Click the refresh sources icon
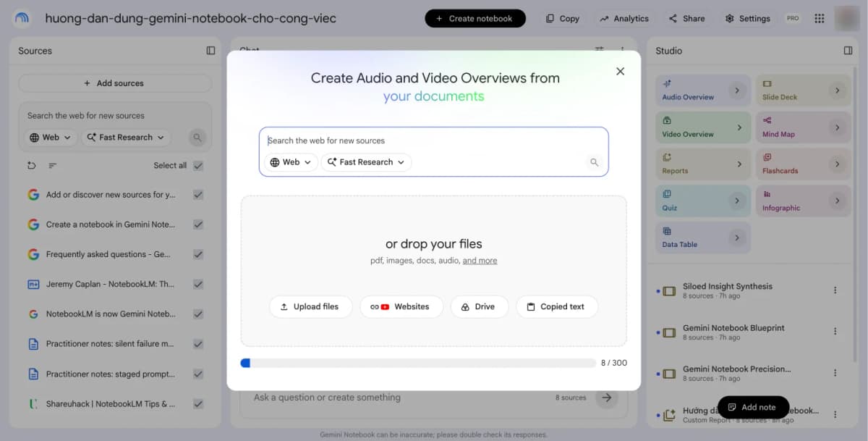The height and width of the screenshot is (441, 868). point(32,165)
